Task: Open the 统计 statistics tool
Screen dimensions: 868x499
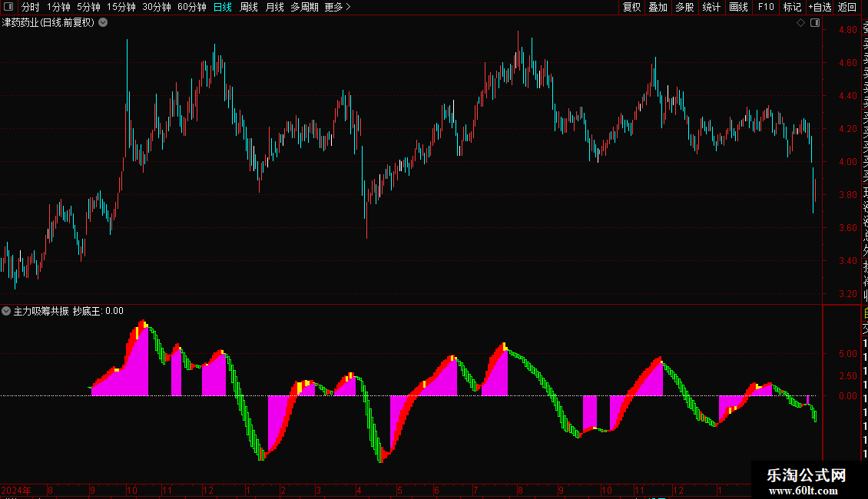Action: pos(711,7)
